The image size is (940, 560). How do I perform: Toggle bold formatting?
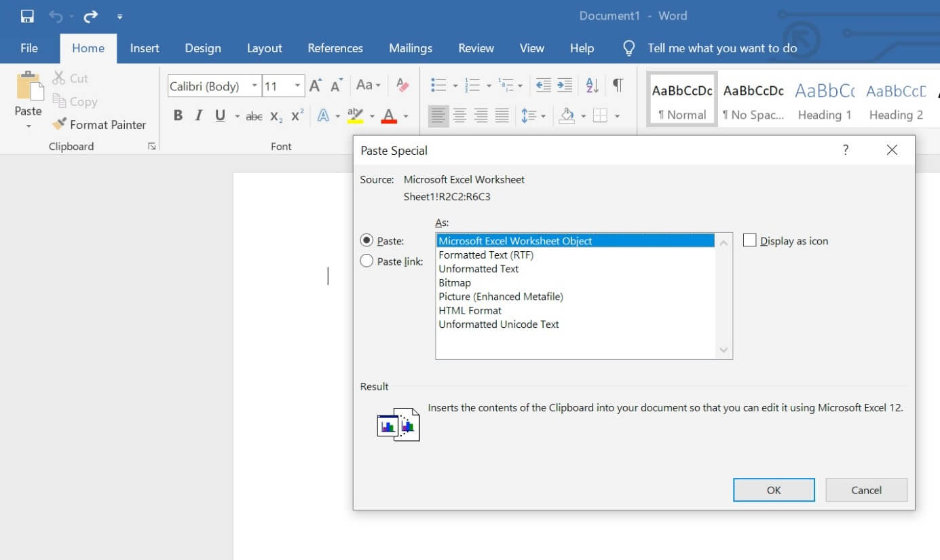pos(178,115)
